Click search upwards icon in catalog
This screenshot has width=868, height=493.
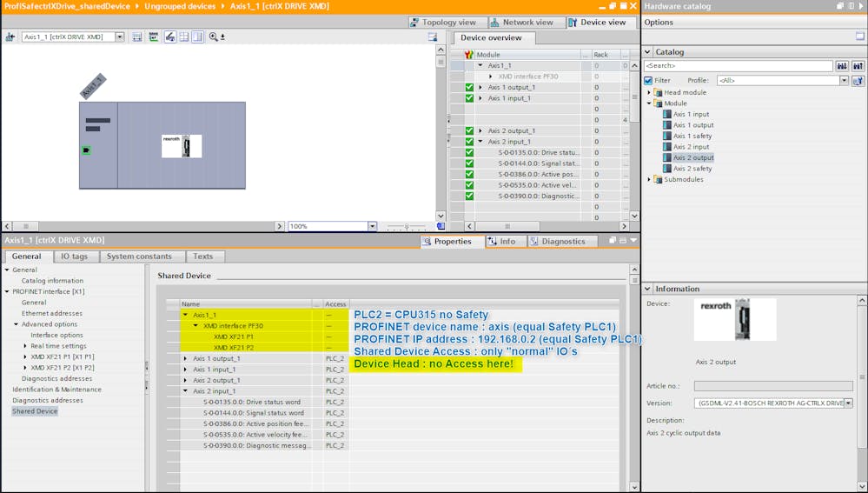pyautogui.click(x=858, y=66)
